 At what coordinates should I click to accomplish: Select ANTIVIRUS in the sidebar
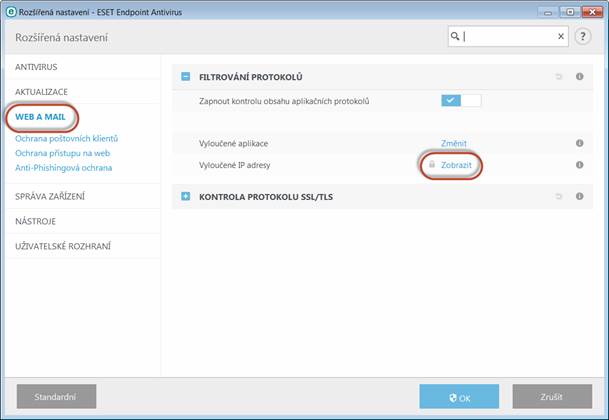pos(36,67)
